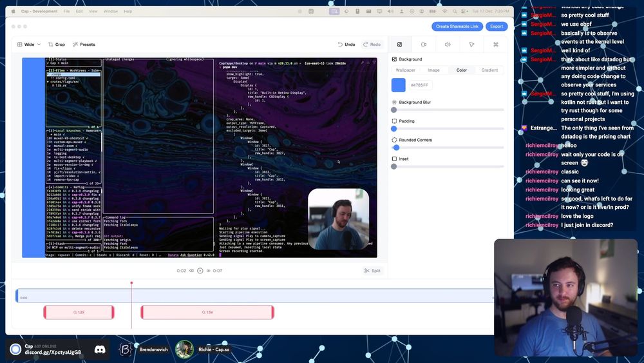Click the Estrange... username in chat
Image resolution: width=644 pixels, height=363 pixels.
point(544,128)
